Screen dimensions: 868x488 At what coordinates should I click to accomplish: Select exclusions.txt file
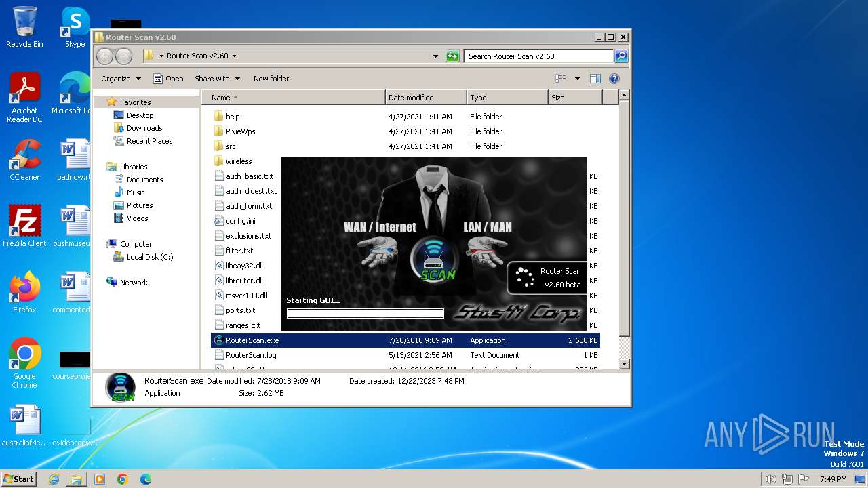click(242, 236)
